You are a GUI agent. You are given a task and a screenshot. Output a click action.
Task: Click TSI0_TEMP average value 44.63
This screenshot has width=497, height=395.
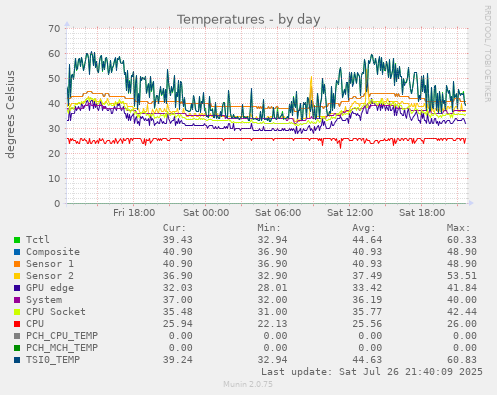367,360
